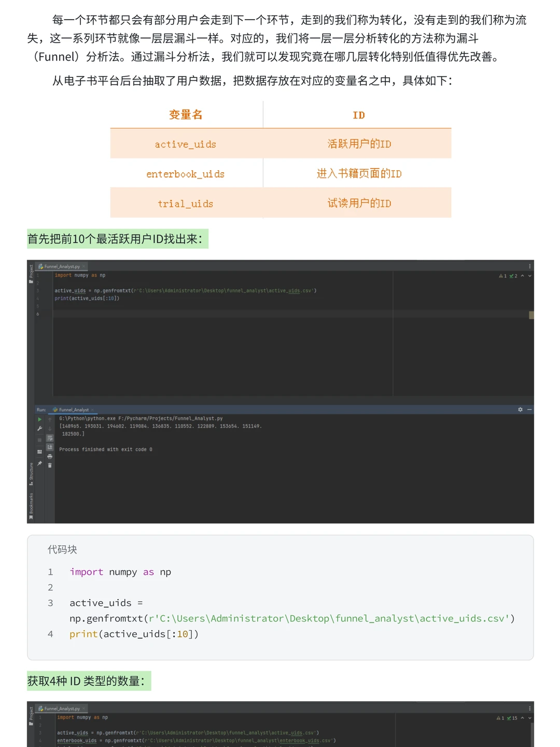Click the green Rerun icon in Run panel
560x747 pixels.
pyautogui.click(x=39, y=419)
